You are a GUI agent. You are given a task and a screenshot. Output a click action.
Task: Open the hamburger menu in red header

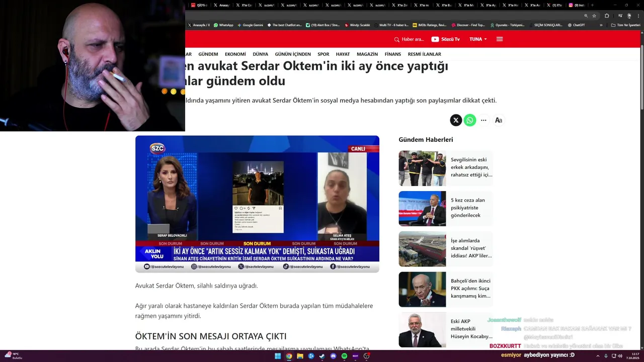(500, 39)
